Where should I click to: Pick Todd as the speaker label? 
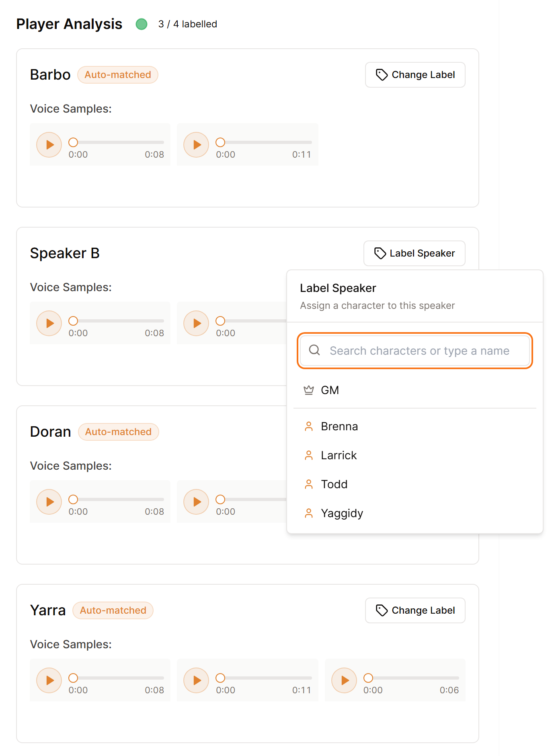point(415,484)
